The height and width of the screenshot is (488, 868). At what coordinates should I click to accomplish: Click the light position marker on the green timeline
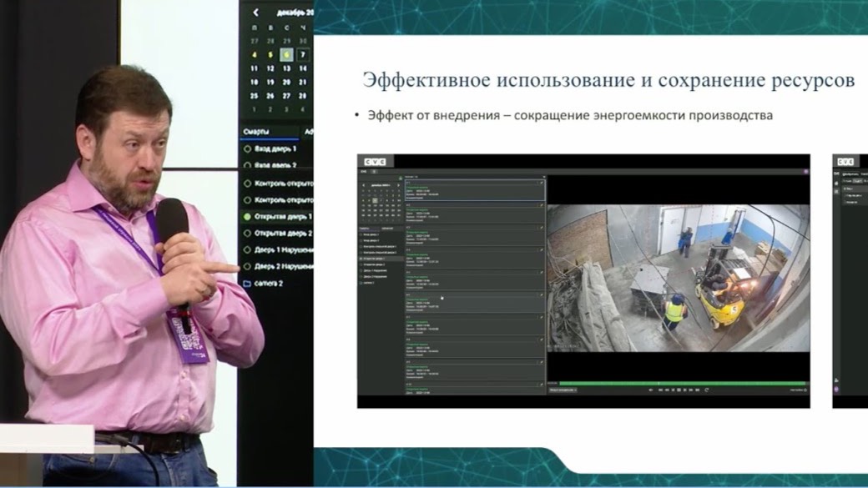click(x=659, y=383)
